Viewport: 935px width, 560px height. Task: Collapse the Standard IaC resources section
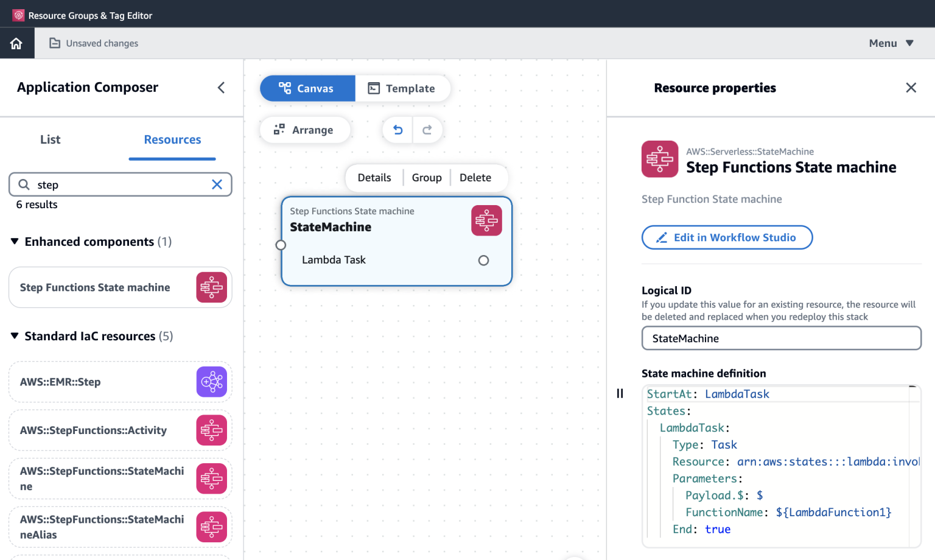tap(15, 336)
